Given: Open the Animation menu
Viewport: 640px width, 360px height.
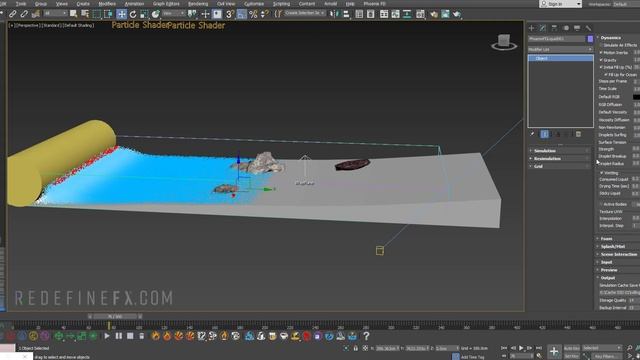Looking at the screenshot, I should pos(134,4).
